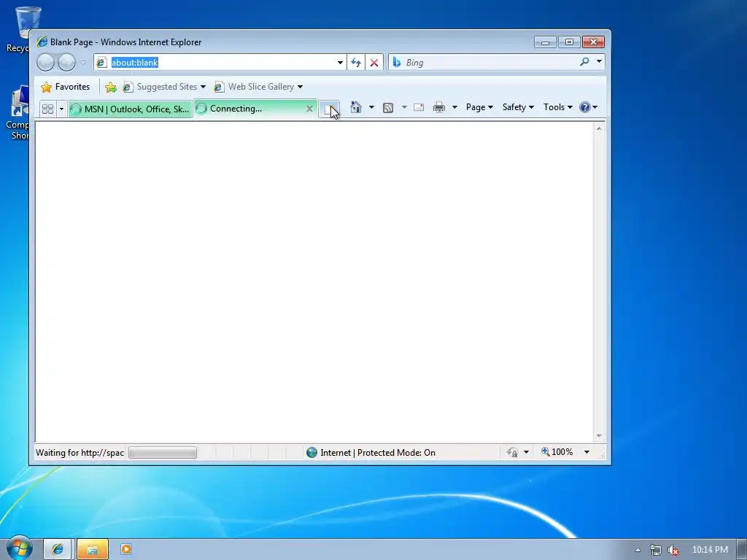
Task: Click the network tray icon
Action: tap(656, 550)
